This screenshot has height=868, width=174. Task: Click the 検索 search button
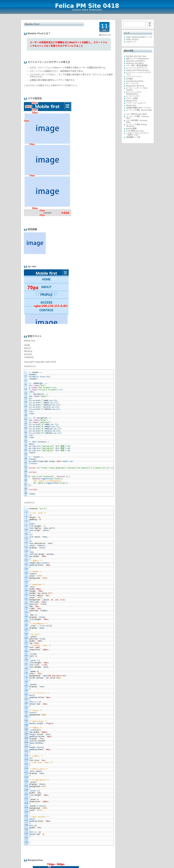(x=150, y=24)
